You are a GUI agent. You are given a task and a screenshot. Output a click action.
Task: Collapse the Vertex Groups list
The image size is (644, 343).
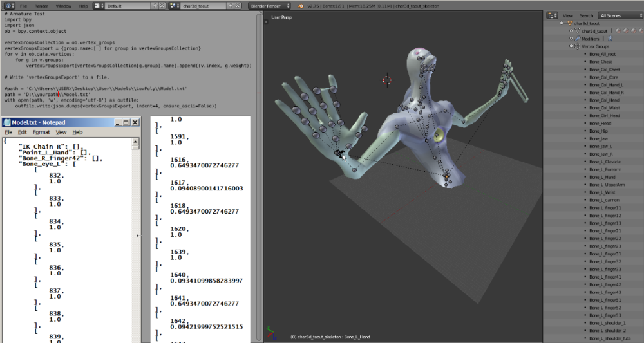571,46
